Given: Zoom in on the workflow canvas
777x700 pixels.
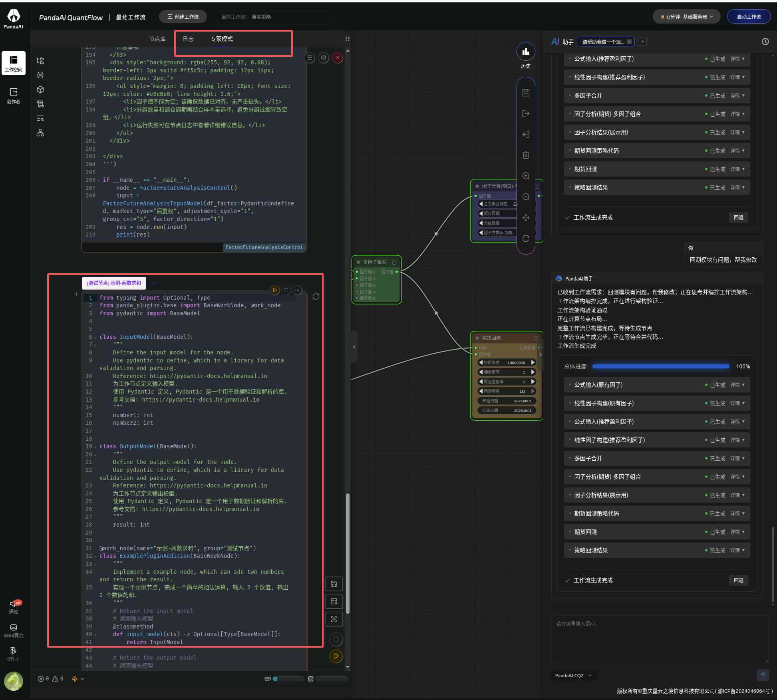Looking at the screenshot, I should (526, 176).
